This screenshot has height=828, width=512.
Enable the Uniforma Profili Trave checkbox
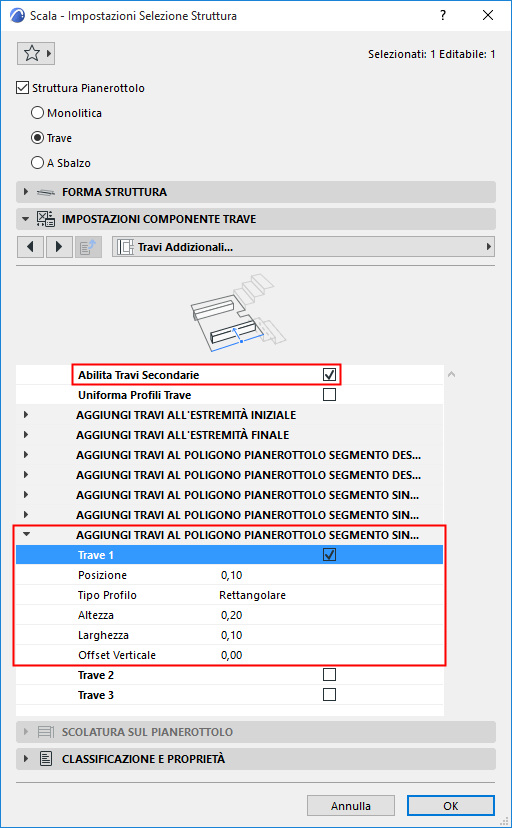(329, 394)
